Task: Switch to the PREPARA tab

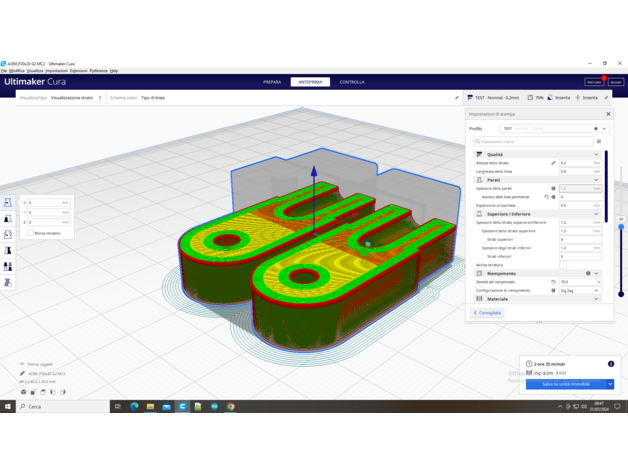Action: coord(272,82)
